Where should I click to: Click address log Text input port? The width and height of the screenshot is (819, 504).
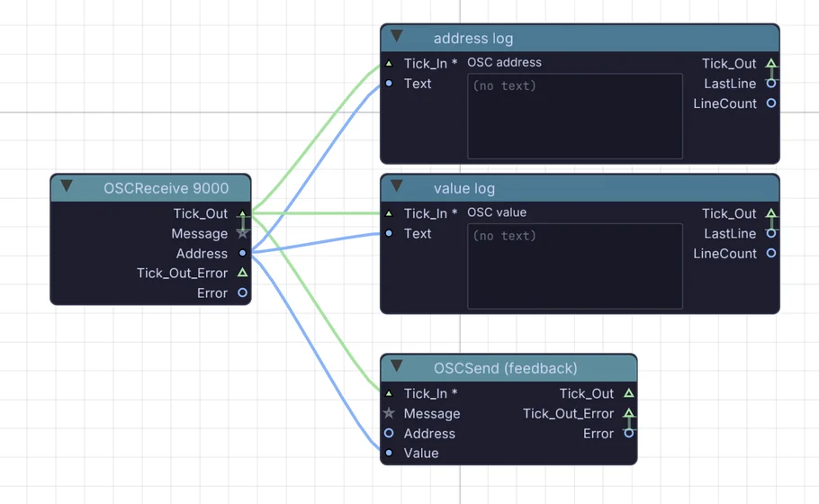[389, 83]
